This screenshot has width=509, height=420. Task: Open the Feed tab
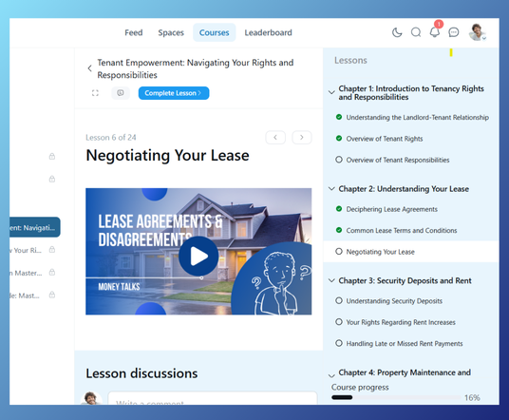coord(134,32)
